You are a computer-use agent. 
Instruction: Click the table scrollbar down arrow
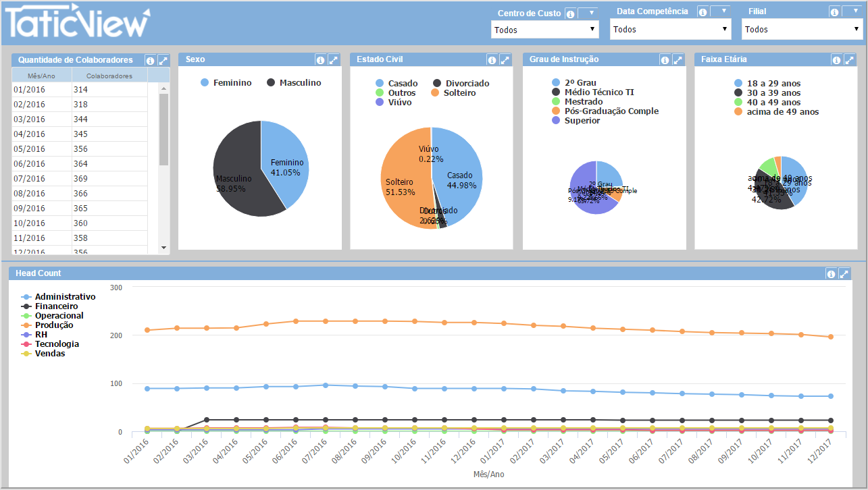[x=163, y=248]
